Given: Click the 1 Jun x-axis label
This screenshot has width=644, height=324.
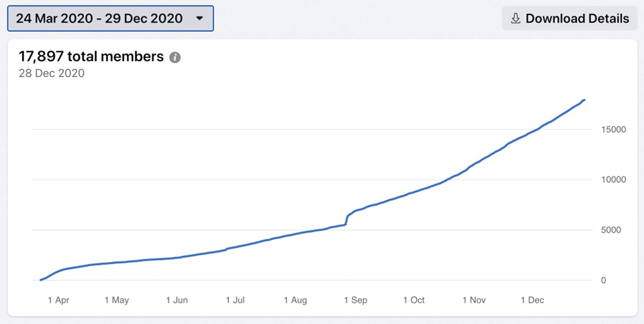Looking at the screenshot, I should point(177,300).
